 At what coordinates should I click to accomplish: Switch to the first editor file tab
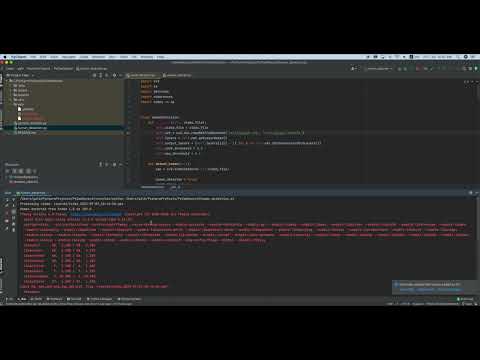(143, 75)
